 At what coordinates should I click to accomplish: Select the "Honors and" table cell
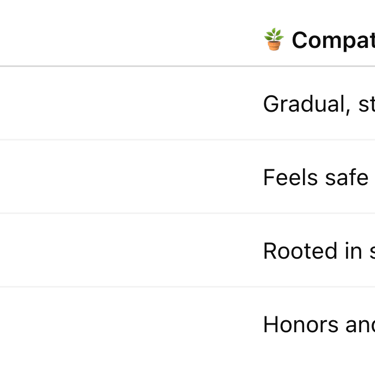319,324
